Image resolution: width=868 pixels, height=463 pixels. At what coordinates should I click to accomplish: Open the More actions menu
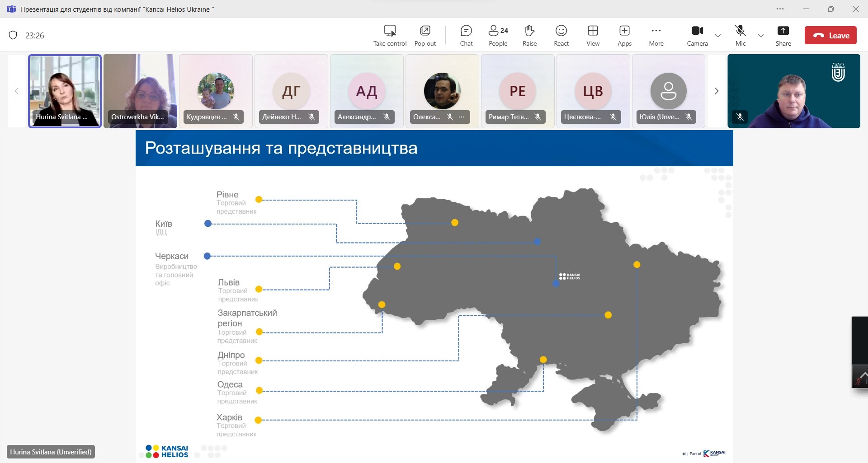(656, 35)
